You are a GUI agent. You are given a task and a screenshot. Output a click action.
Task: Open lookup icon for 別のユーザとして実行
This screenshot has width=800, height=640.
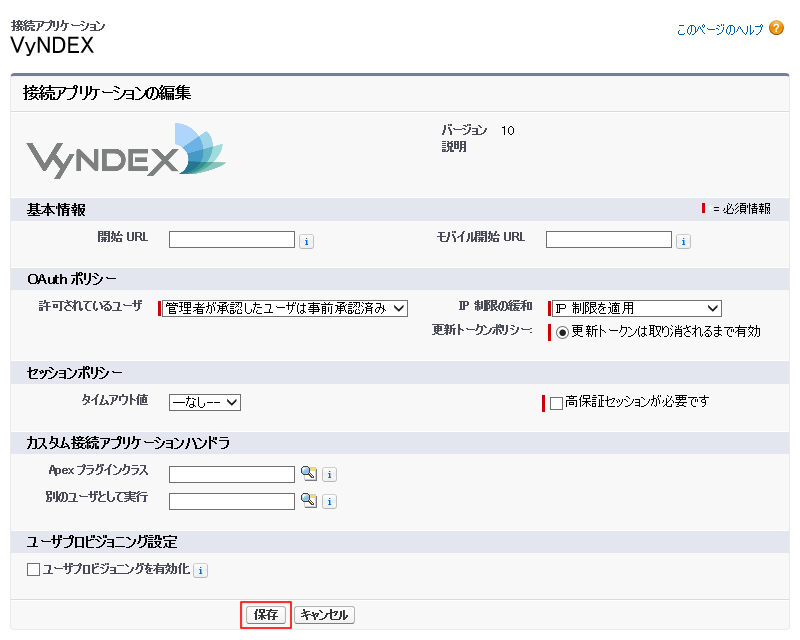click(x=309, y=501)
